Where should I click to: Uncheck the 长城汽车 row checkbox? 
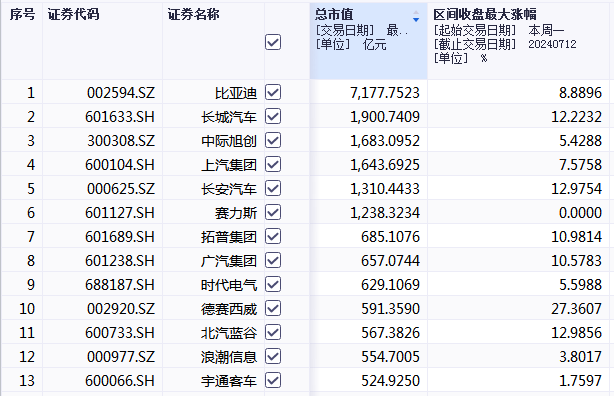[x=273, y=116]
